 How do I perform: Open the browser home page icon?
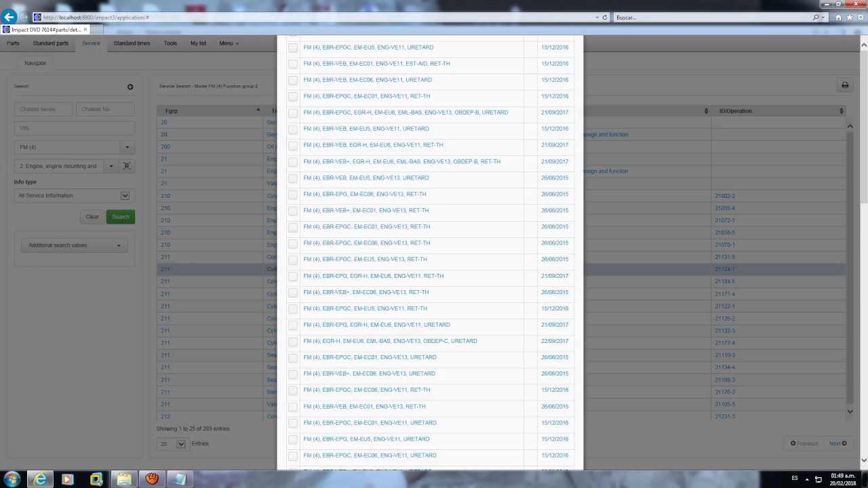tap(839, 18)
